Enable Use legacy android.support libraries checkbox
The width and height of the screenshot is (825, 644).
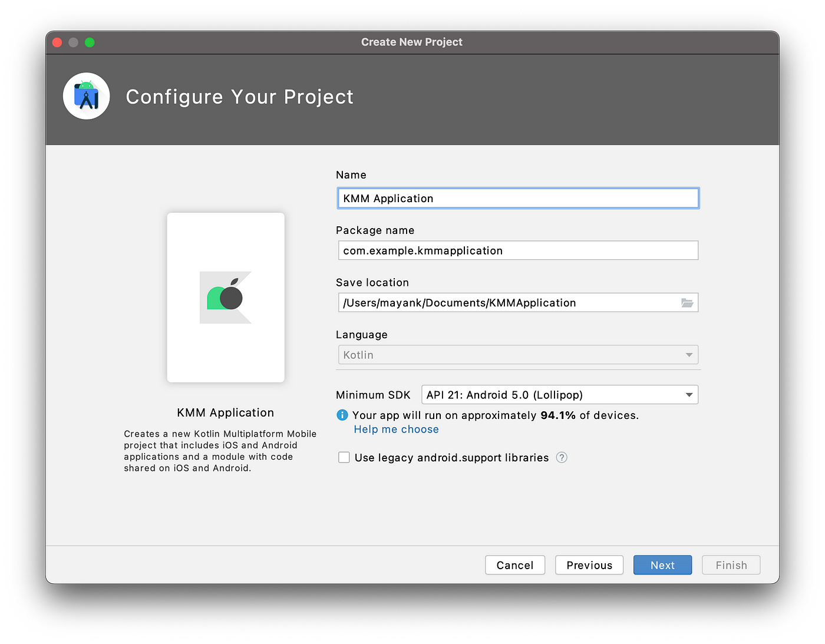click(344, 458)
